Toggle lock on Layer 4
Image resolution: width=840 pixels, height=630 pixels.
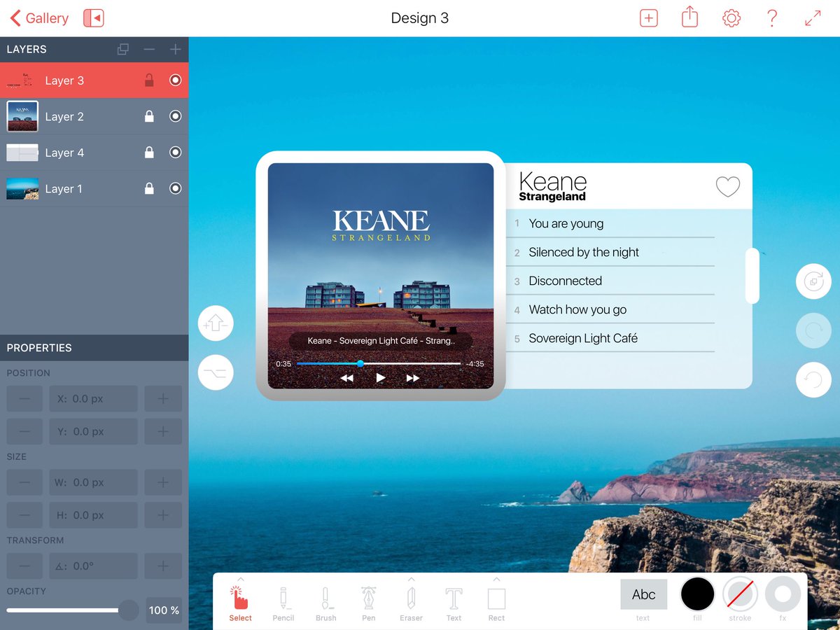pos(149,153)
